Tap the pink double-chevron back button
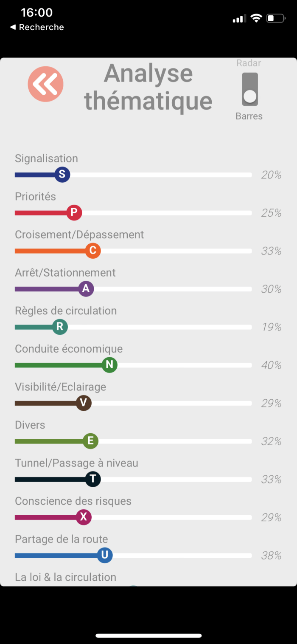This screenshot has width=297, height=644. [45, 84]
